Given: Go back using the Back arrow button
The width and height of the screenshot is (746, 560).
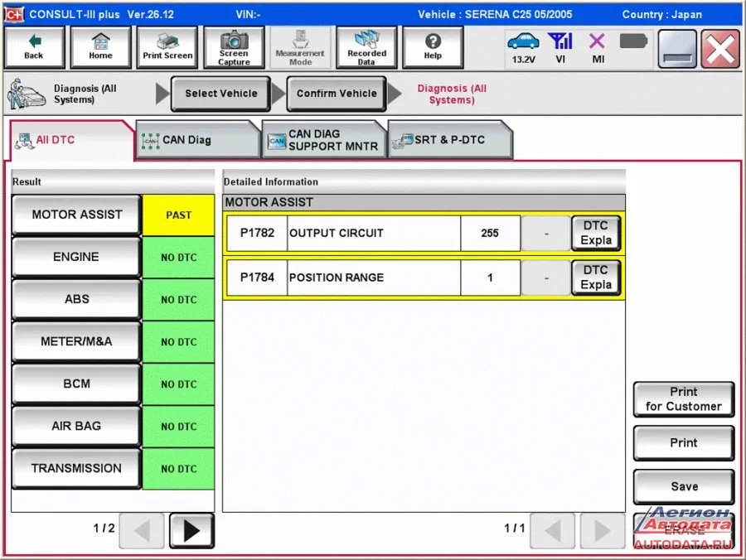Looking at the screenshot, I should tap(34, 47).
